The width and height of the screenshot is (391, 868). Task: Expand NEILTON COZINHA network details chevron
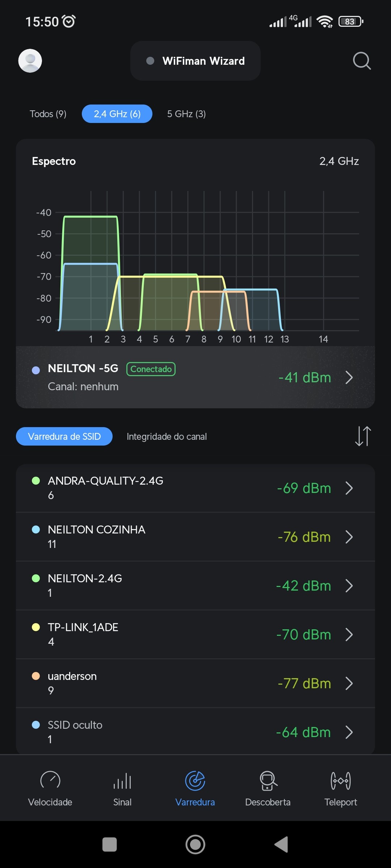click(x=349, y=537)
